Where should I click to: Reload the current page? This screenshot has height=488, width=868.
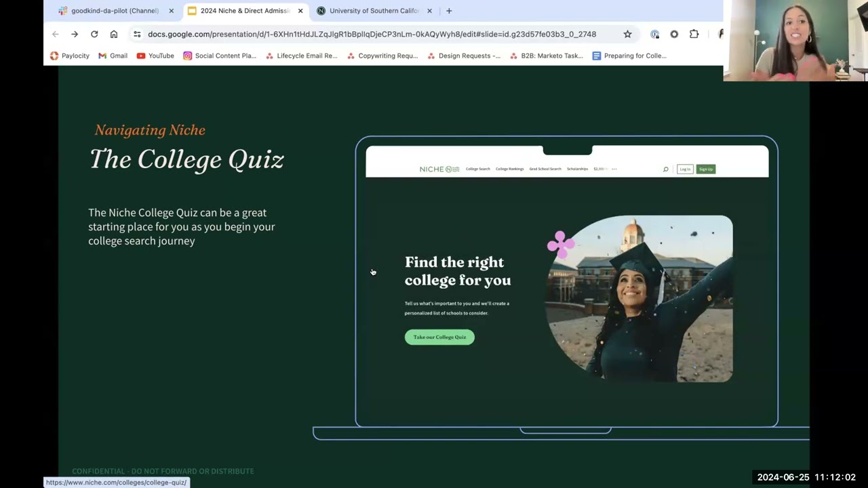[x=94, y=34]
